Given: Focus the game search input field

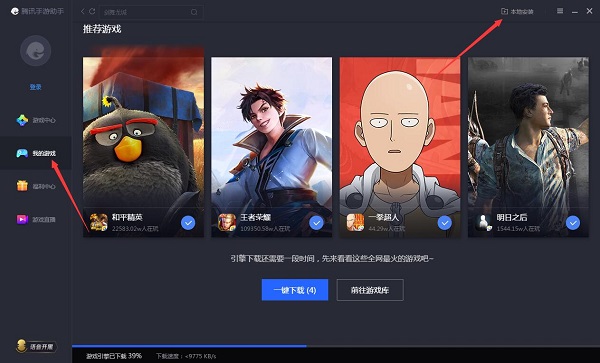Looking at the screenshot, I should [151, 12].
